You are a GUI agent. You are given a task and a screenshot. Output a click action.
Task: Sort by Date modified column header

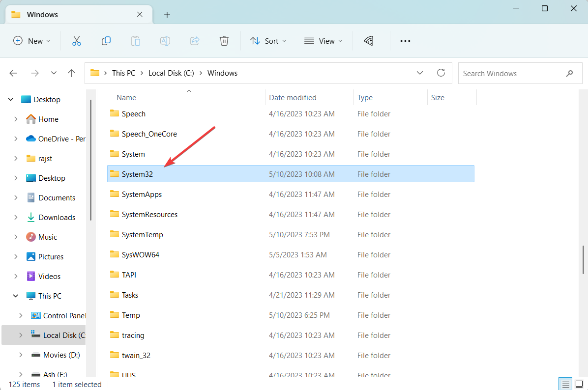[293, 98]
